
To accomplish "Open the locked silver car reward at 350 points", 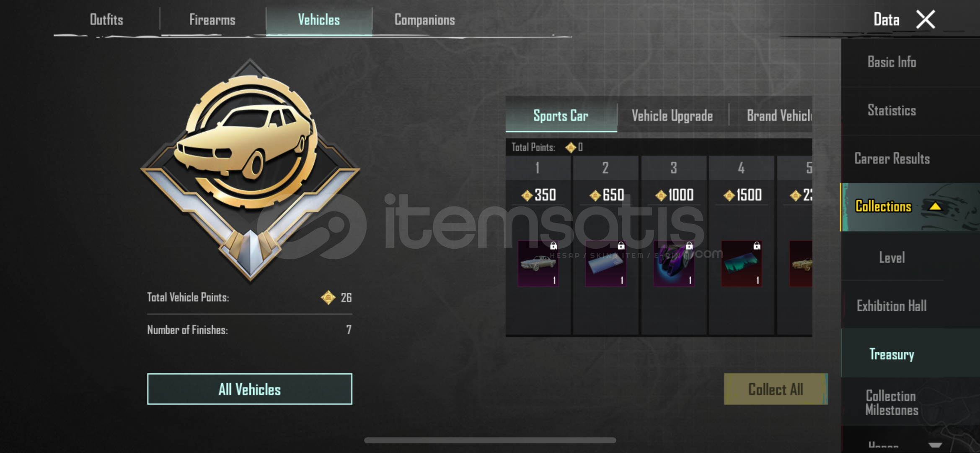I will pyautogui.click(x=538, y=263).
